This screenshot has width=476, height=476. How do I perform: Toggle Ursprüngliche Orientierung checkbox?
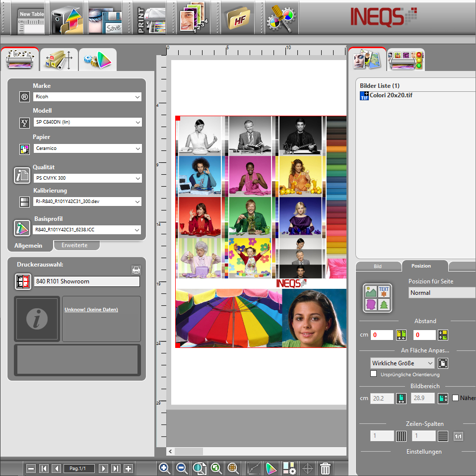tap(374, 373)
